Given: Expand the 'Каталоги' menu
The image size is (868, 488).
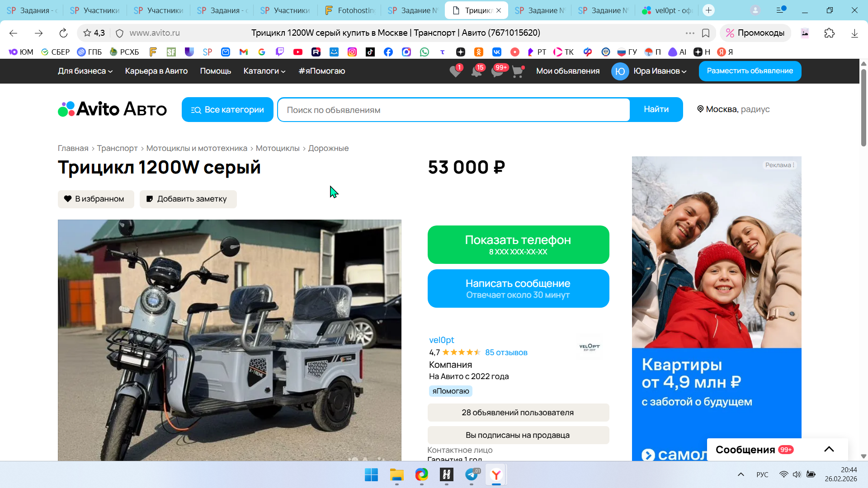Looking at the screenshot, I should (x=264, y=71).
